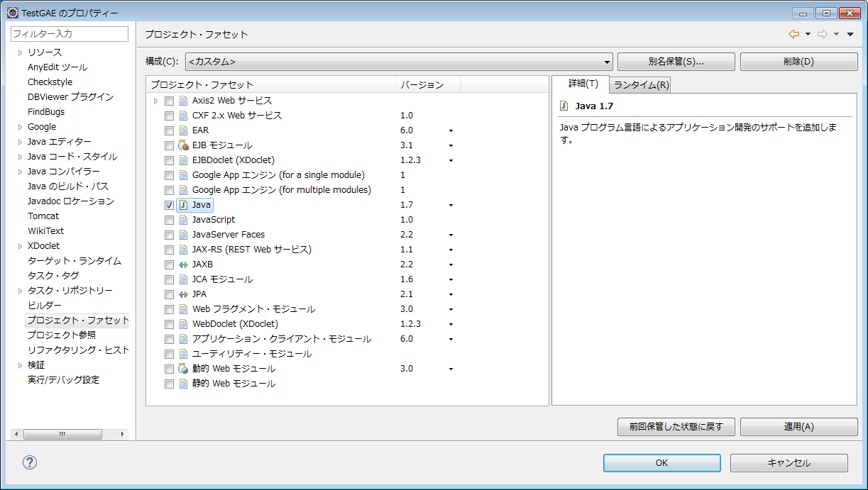Enable the CXF 2.x Web サービス checkbox

tap(169, 116)
